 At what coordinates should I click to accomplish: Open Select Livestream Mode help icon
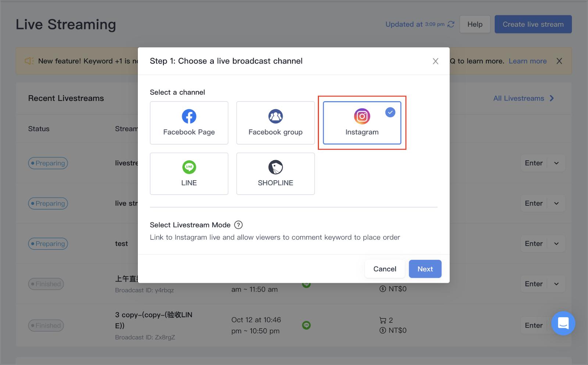[x=239, y=225]
